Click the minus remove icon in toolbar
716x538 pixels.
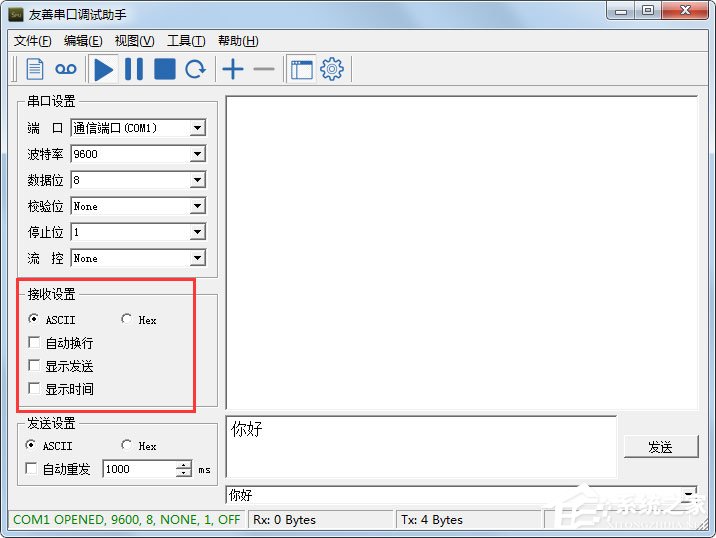coord(264,69)
